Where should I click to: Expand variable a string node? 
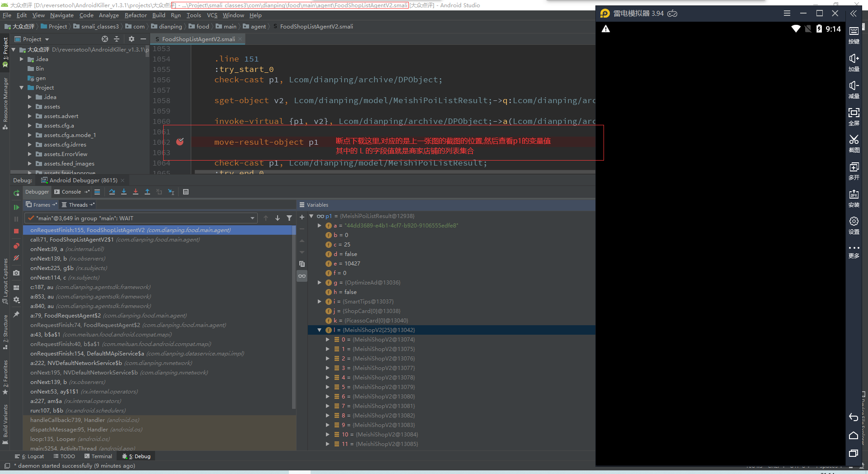coord(320,226)
